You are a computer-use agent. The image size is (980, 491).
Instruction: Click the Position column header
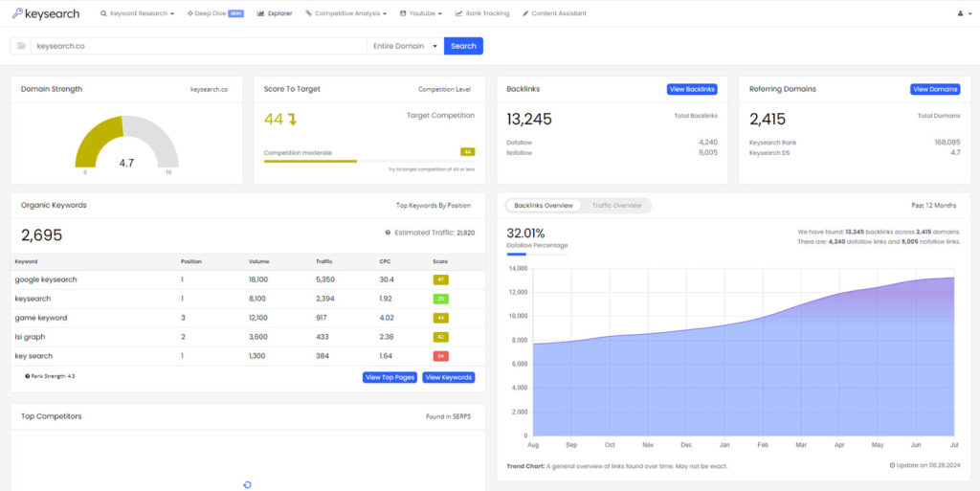tap(191, 261)
